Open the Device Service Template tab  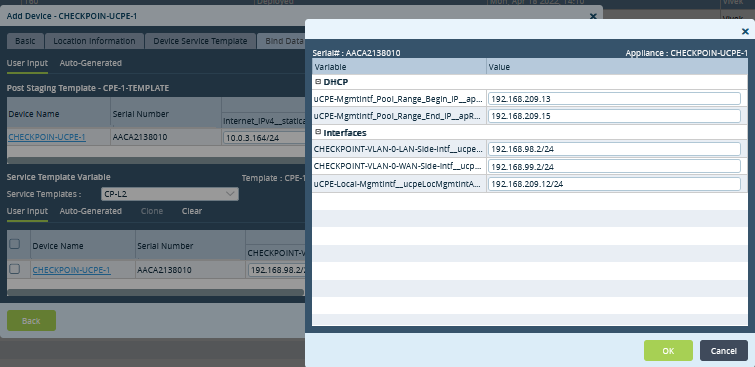tap(200, 41)
